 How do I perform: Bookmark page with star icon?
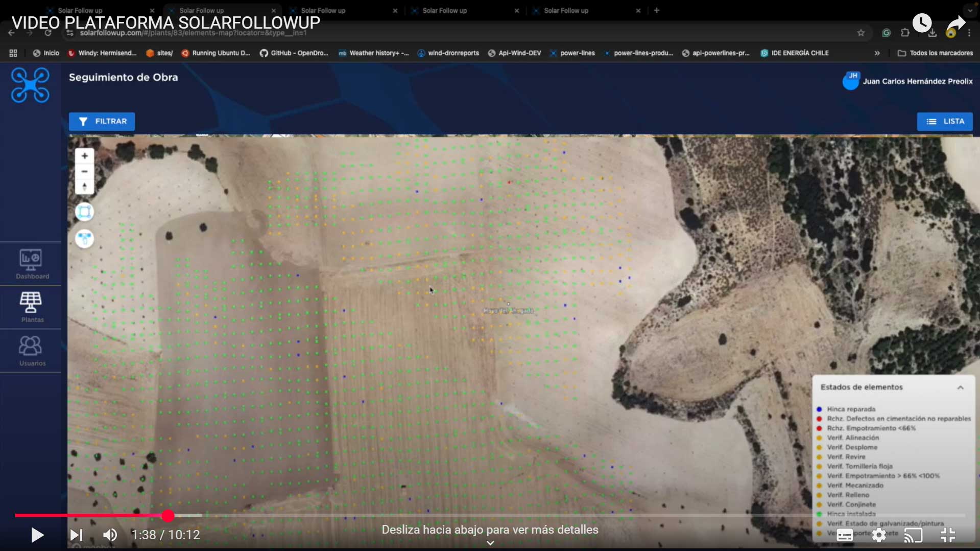861,33
